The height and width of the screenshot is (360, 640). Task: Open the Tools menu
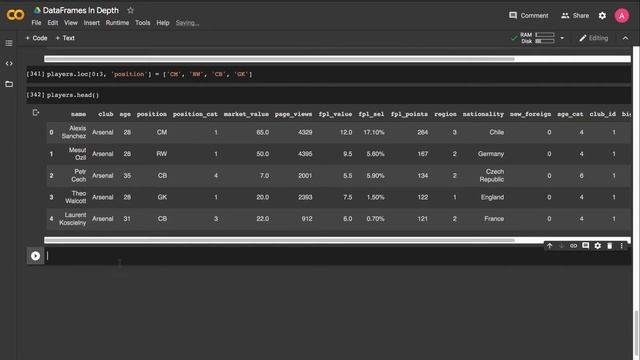(142, 23)
